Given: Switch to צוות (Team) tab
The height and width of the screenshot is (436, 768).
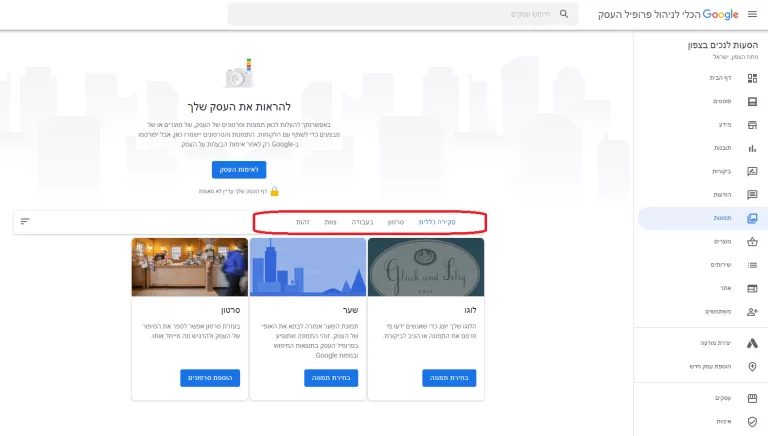Looking at the screenshot, I should coord(330,222).
